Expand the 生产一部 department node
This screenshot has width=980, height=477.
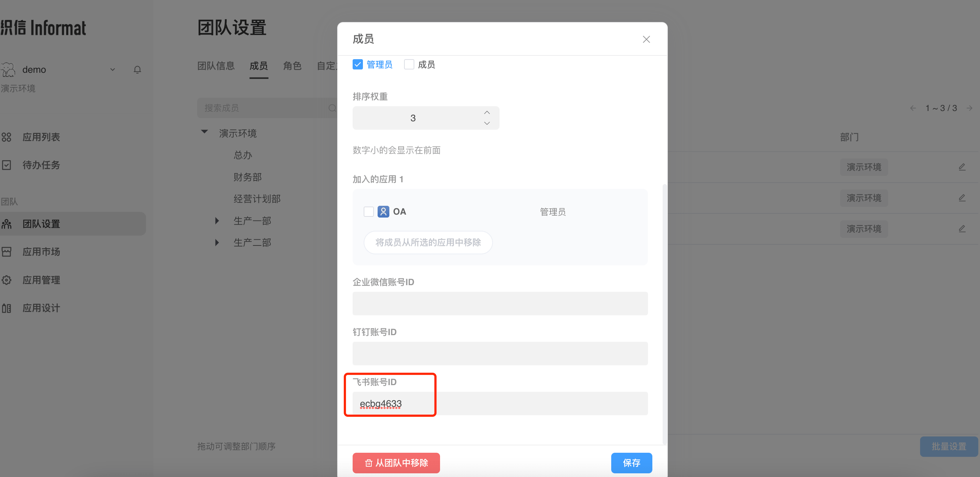pos(217,221)
